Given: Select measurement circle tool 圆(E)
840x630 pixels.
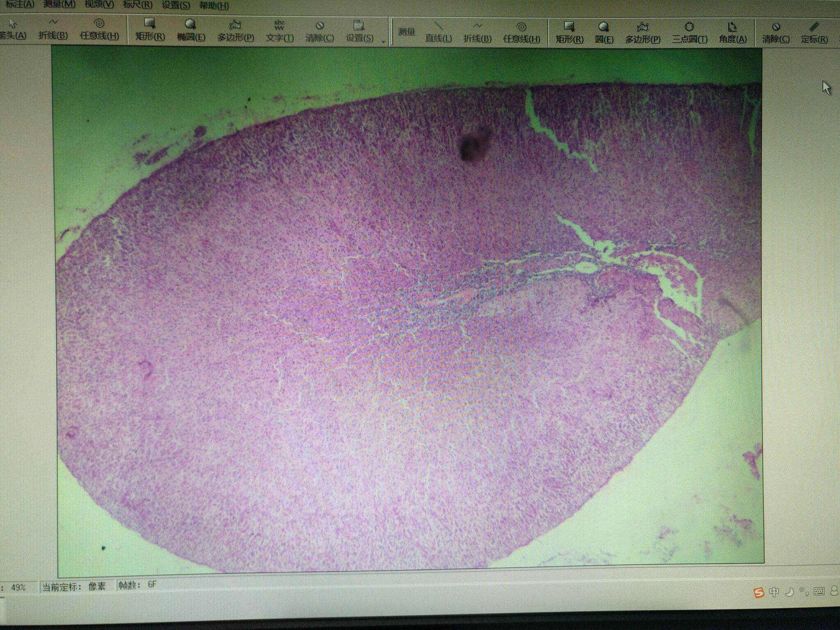Looking at the screenshot, I should tap(604, 33).
